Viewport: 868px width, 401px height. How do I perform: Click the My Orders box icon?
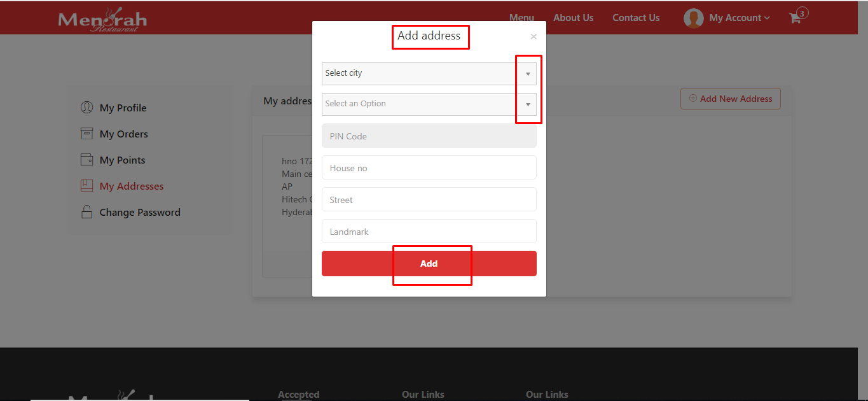click(x=86, y=134)
